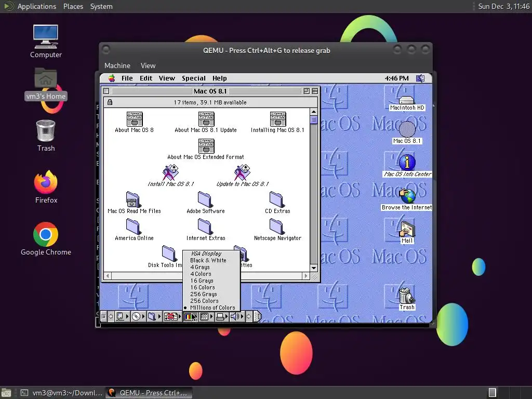Click the lock icon in window header
The height and width of the screenshot is (399, 532).
pyautogui.click(x=110, y=102)
